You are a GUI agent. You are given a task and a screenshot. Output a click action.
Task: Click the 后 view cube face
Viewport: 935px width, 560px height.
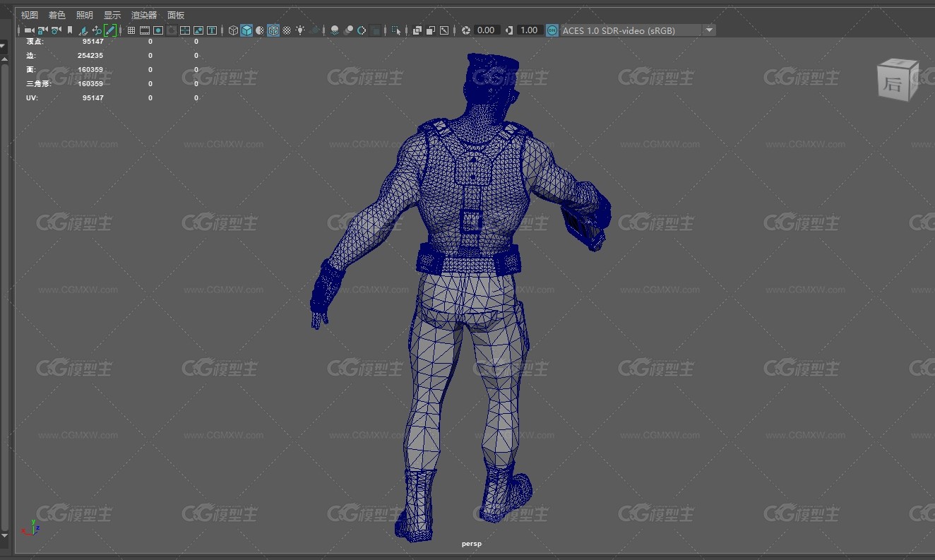(893, 85)
